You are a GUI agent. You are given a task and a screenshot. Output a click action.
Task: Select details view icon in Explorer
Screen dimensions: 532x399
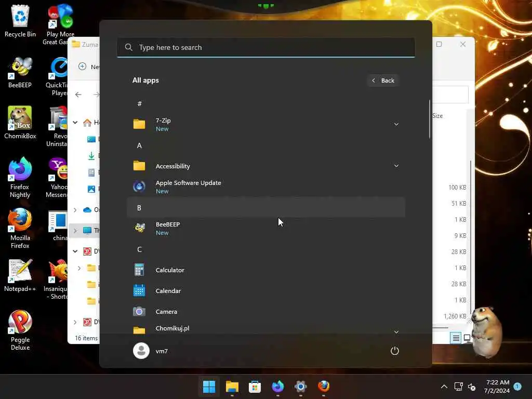456,338
